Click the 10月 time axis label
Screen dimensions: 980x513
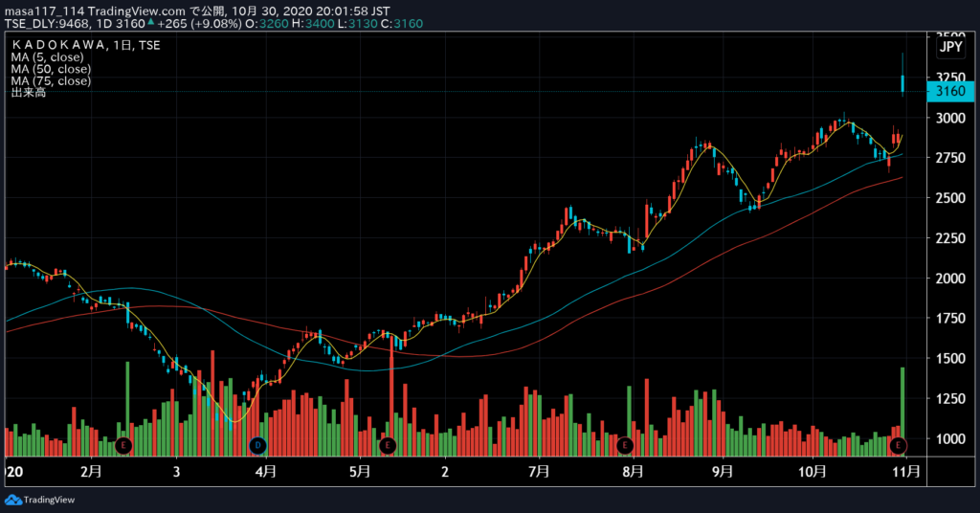click(x=813, y=471)
